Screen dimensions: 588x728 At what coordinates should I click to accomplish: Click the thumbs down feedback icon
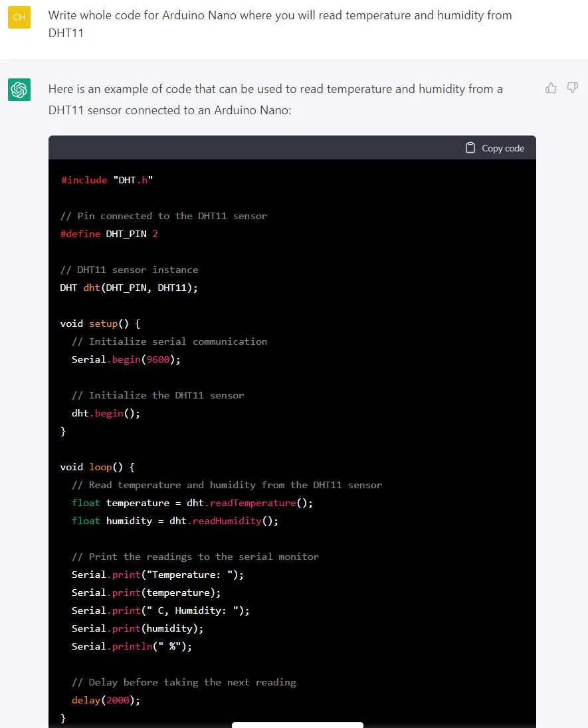(x=572, y=88)
